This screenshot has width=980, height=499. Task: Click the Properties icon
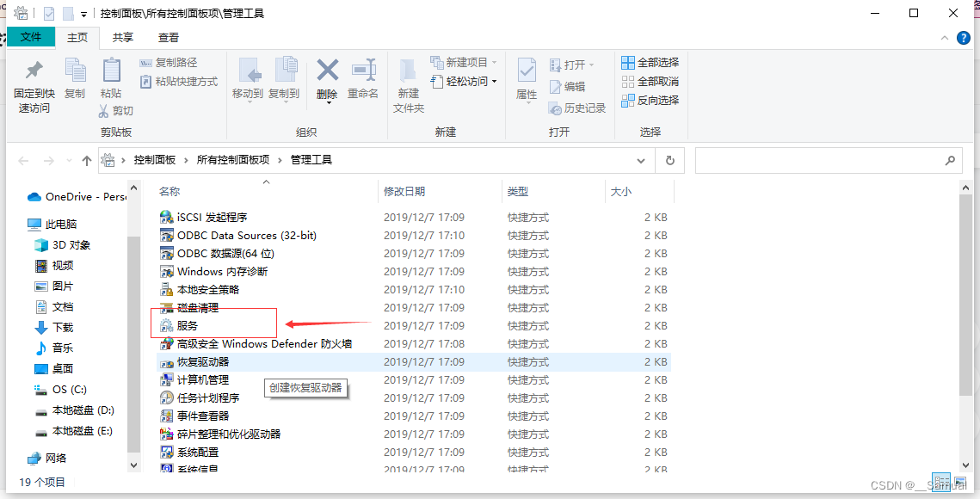[527, 71]
